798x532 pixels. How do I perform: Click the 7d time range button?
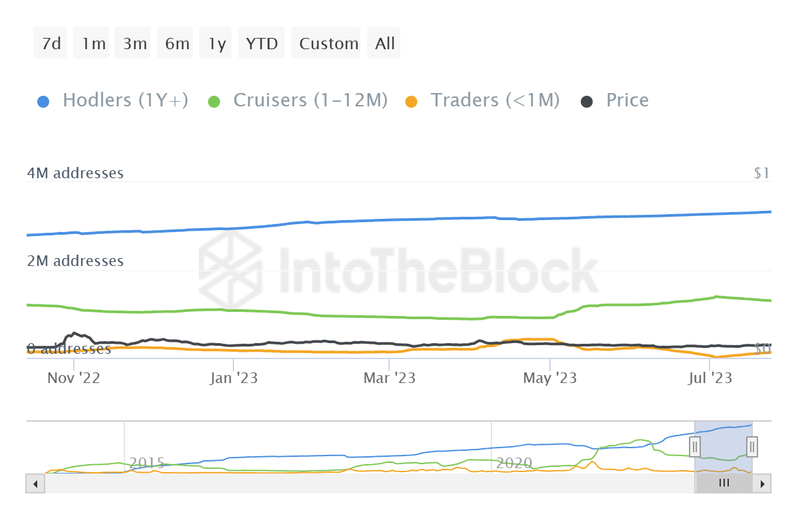coord(49,43)
